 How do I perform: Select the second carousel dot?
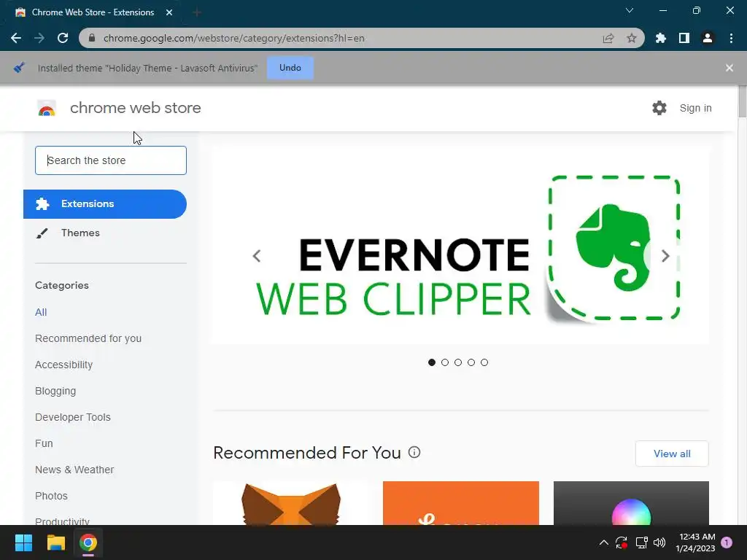coord(445,362)
